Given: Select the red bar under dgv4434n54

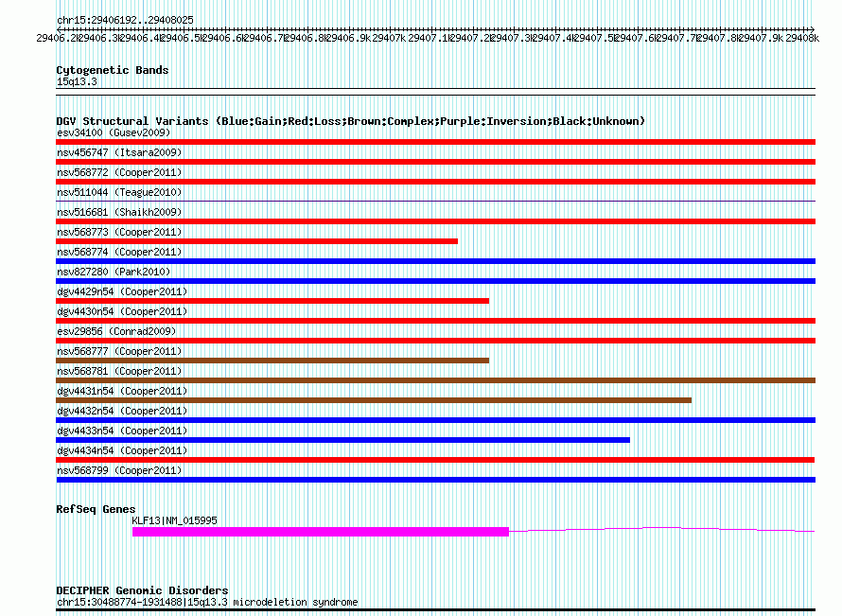Looking at the screenshot, I should pos(435,460).
